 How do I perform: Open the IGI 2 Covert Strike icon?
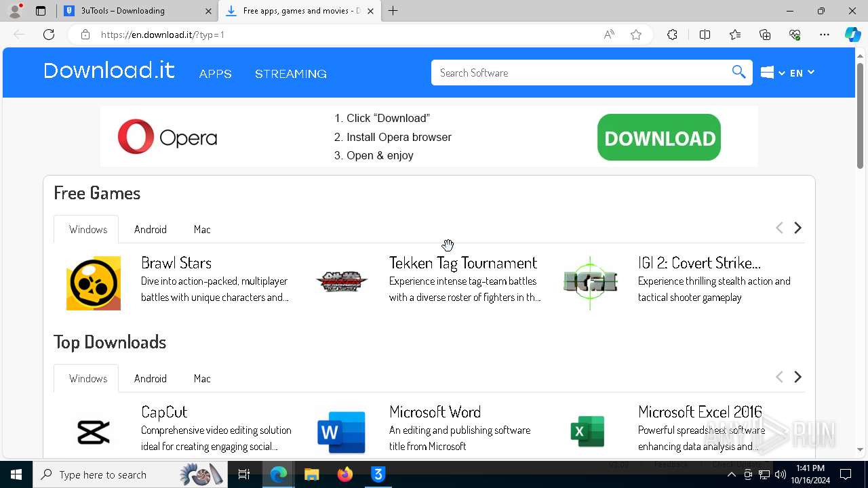pyautogui.click(x=590, y=283)
